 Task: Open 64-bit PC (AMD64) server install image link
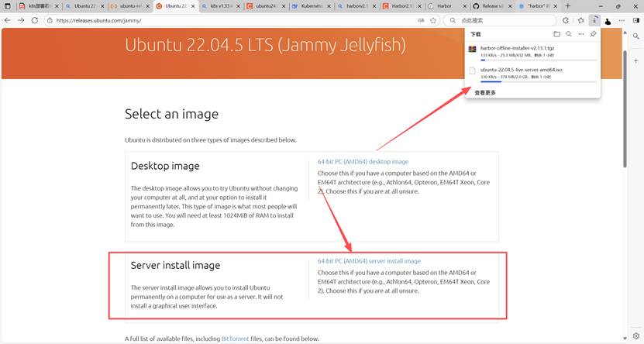coord(369,261)
